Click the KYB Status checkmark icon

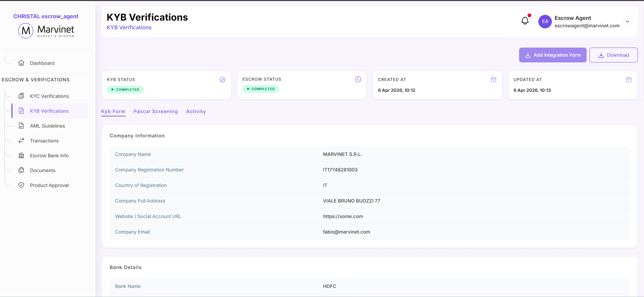pyautogui.click(x=222, y=80)
